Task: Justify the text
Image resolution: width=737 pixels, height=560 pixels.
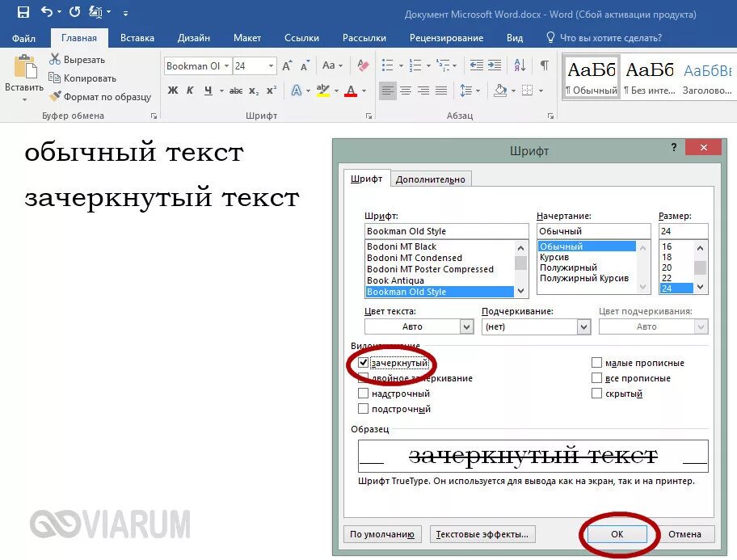Action: click(441, 91)
